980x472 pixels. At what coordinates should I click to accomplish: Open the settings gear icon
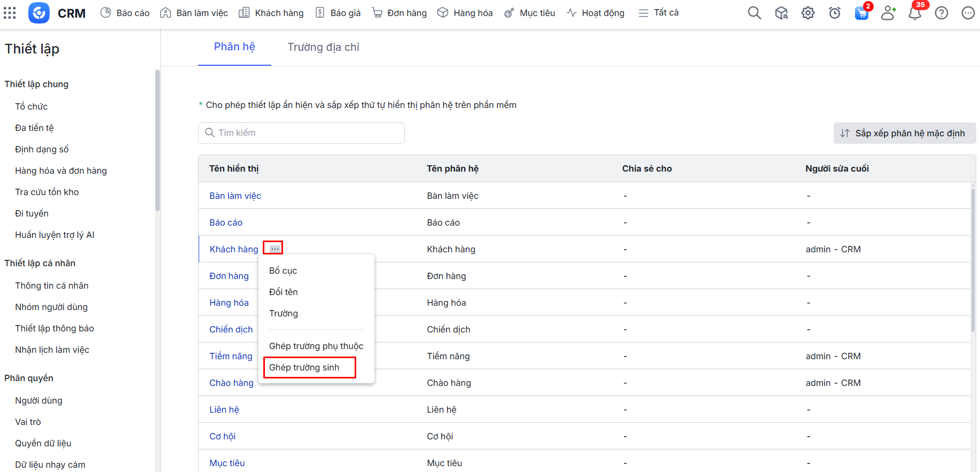coord(807,13)
